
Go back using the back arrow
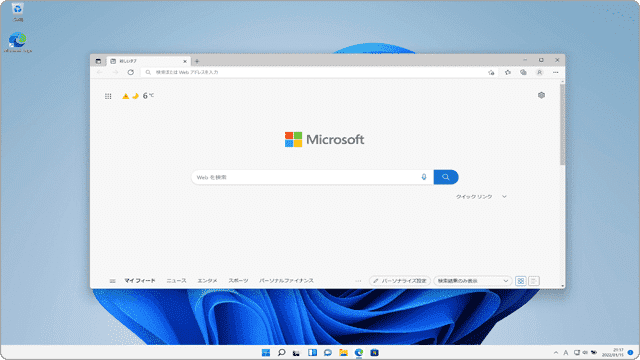coord(100,72)
